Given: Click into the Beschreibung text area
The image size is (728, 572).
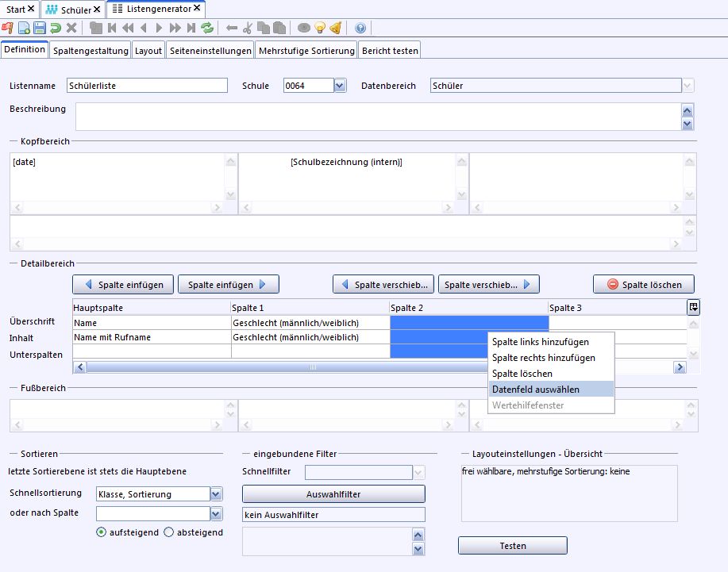Looking at the screenshot, I should pos(379,117).
